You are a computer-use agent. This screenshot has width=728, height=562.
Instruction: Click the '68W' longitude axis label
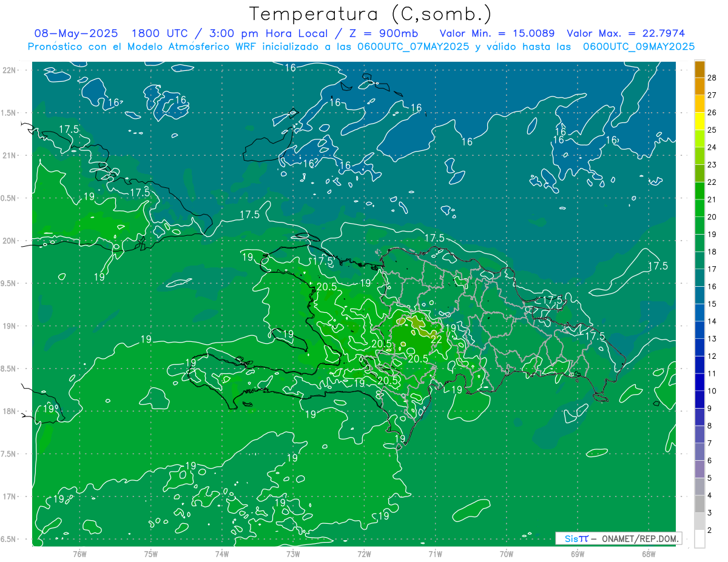point(649,554)
